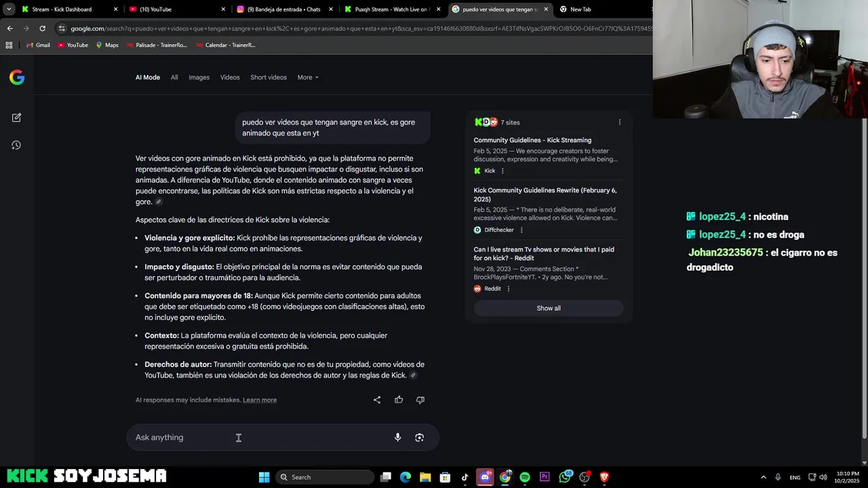Expand the More search filters dropdown
The width and height of the screenshot is (868, 488).
click(x=308, y=77)
